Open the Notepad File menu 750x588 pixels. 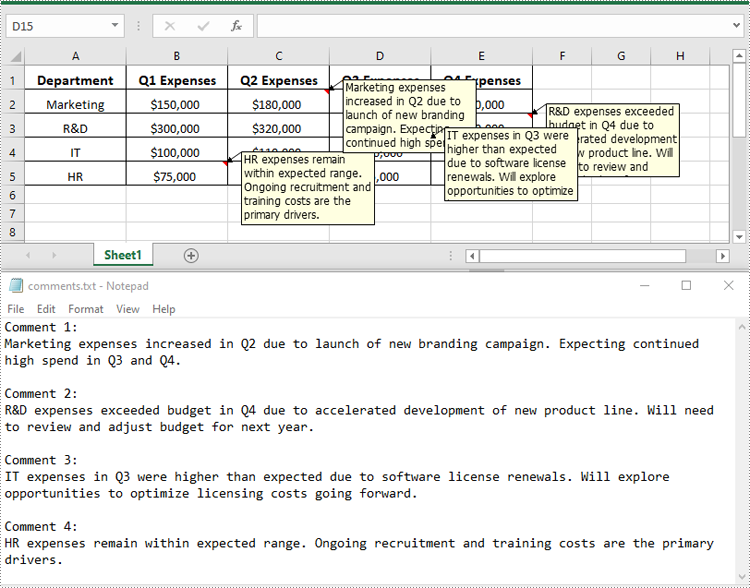(16, 309)
